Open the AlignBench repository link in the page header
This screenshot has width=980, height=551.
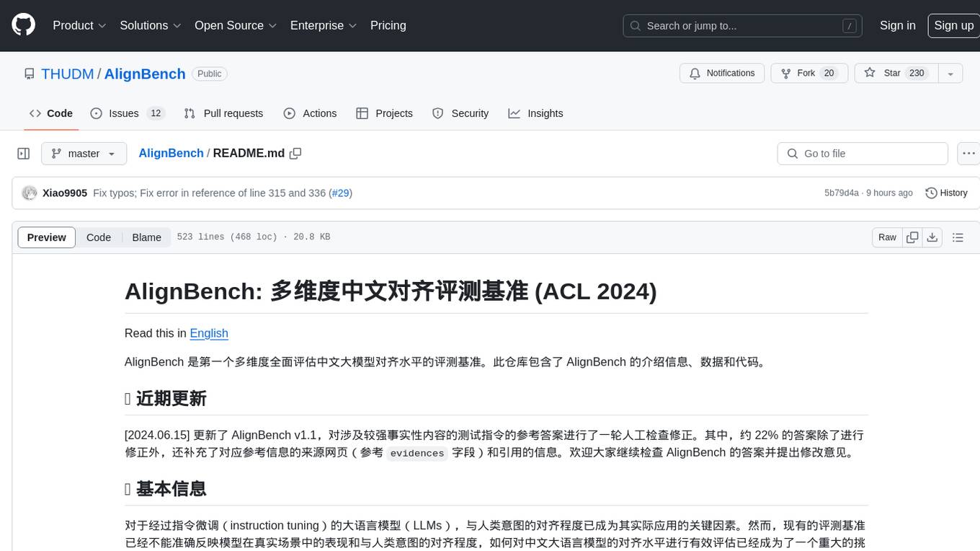click(145, 74)
